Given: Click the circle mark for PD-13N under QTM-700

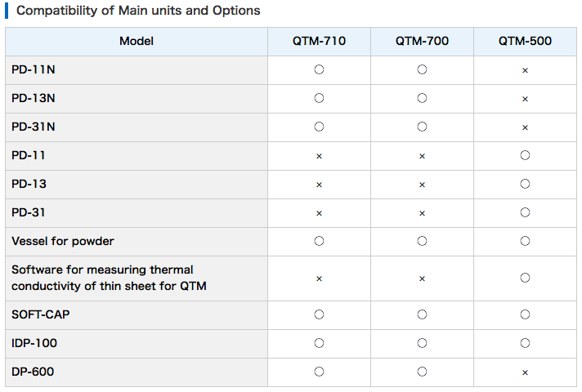Looking at the screenshot, I should coord(422,98).
